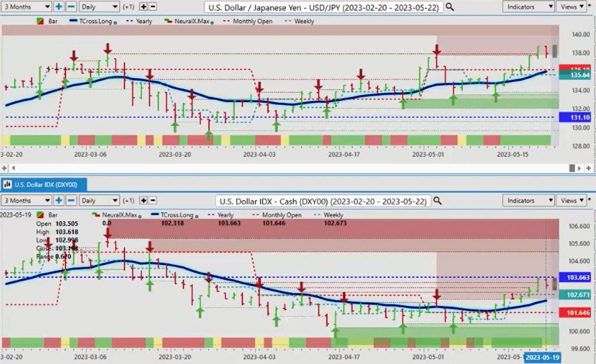Toggle NeuralX.Max in the top chart legend
Screen dimensions: 596x364
pos(189,22)
